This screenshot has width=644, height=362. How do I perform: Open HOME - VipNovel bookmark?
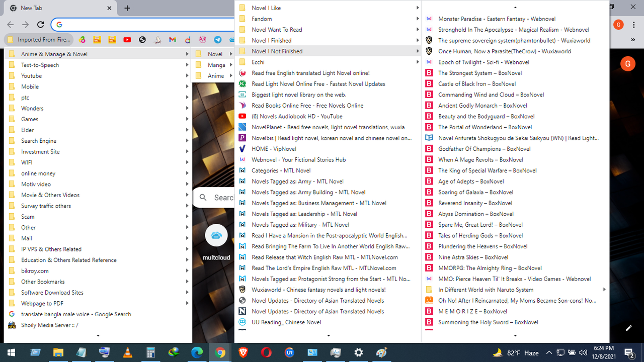pyautogui.click(x=329, y=149)
